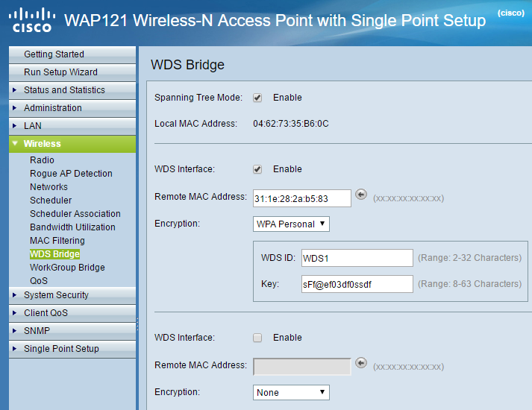Image resolution: width=532 pixels, height=410 pixels.
Task: Open the Getting Started page
Action: click(72, 54)
